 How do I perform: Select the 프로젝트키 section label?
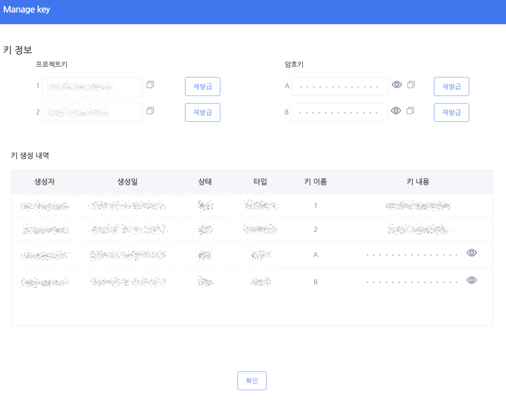[51, 64]
